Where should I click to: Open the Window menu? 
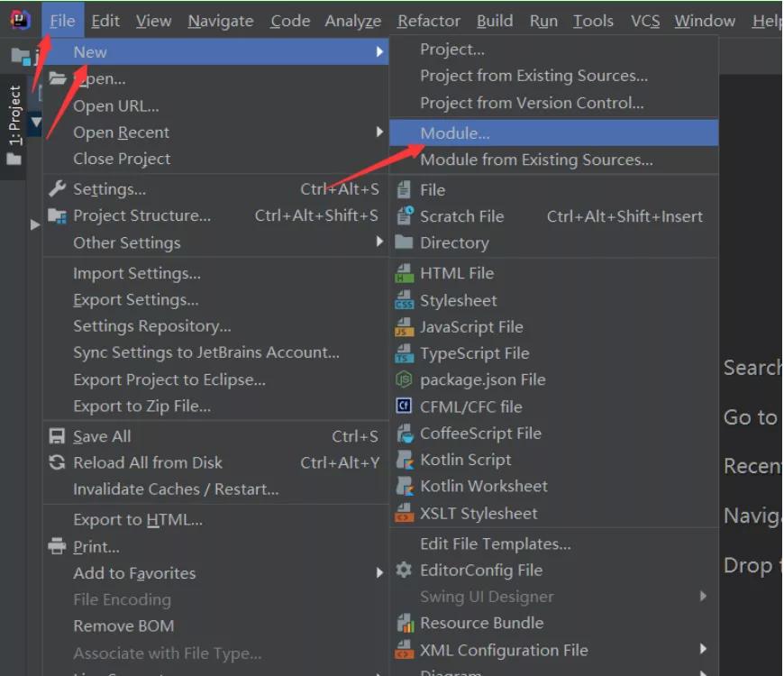pyautogui.click(x=705, y=21)
